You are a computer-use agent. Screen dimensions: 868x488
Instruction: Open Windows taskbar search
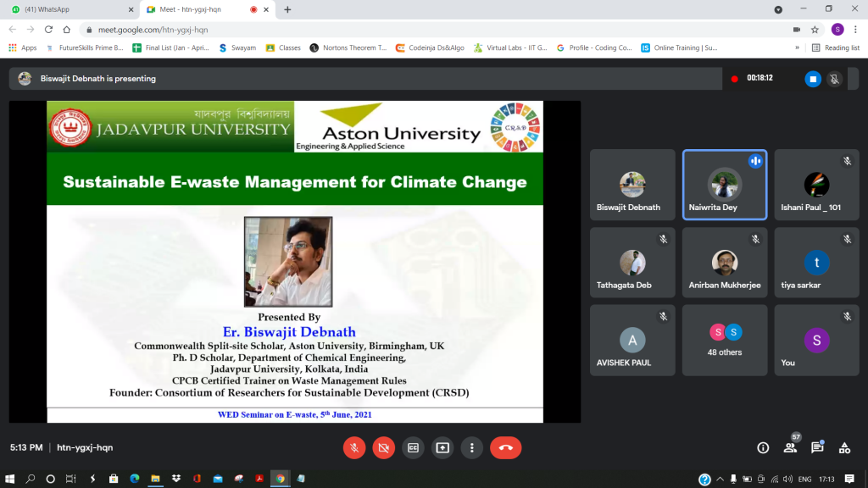pos(31,479)
